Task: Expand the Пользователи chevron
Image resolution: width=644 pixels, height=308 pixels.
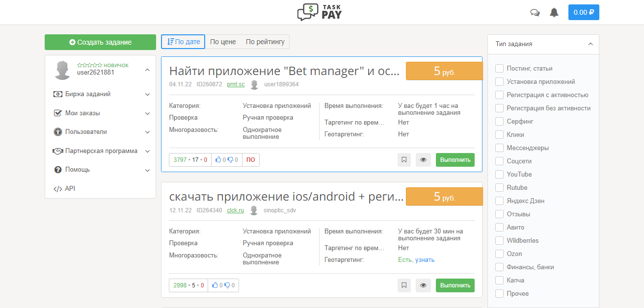Action: click(147, 132)
